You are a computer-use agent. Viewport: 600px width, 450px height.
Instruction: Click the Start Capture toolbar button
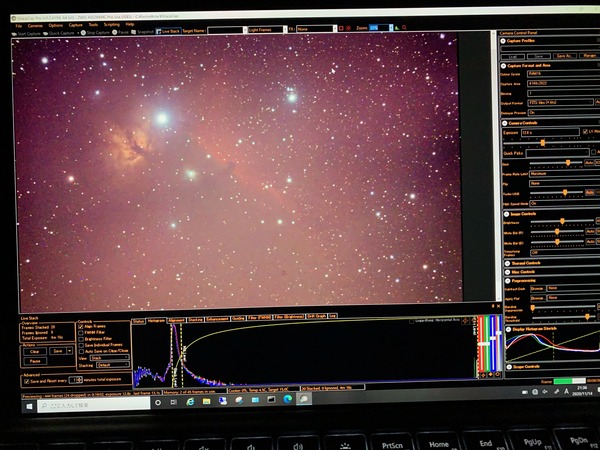(26, 34)
